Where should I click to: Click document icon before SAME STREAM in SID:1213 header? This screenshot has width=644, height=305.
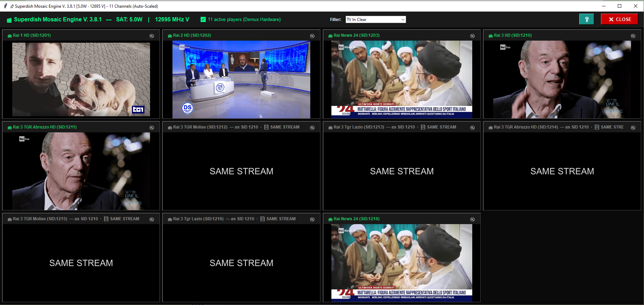[423, 127]
